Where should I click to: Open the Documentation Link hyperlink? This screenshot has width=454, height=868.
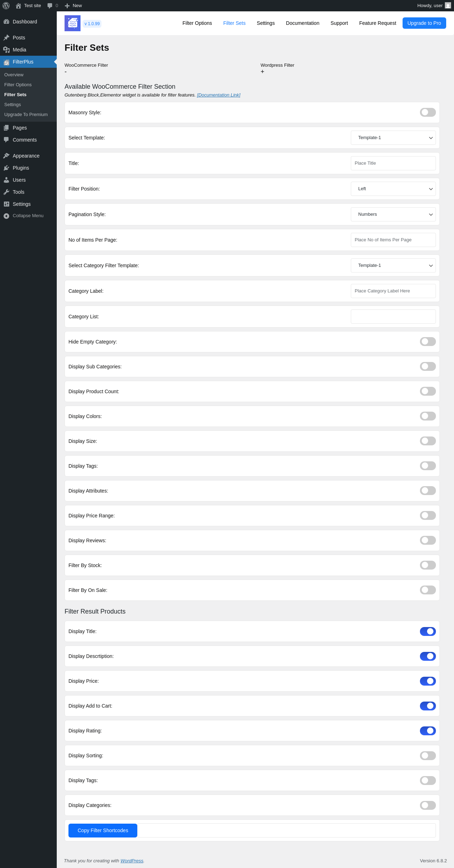[x=218, y=95]
